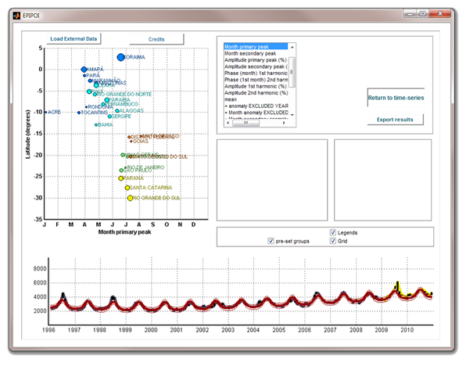The width and height of the screenshot is (459, 384).
Task: Select the BAHIA data point marker
Action: click(x=96, y=125)
